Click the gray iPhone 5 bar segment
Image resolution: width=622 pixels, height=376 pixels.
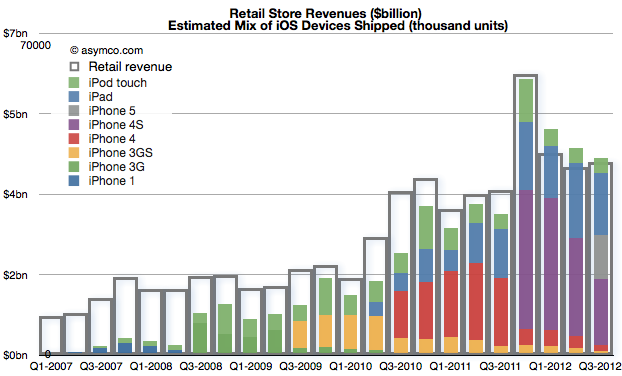tap(601, 257)
